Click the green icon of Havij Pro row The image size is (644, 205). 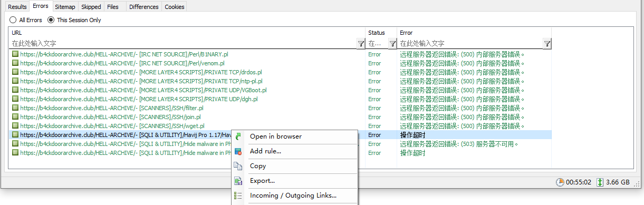coord(15,135)
